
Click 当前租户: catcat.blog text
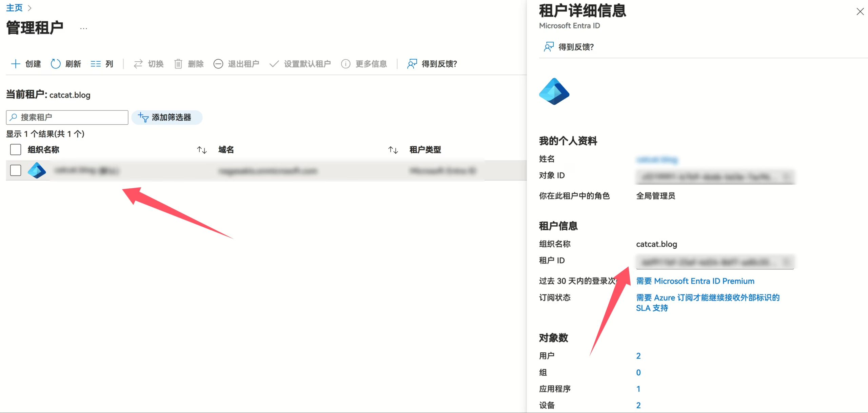point(48,95)
